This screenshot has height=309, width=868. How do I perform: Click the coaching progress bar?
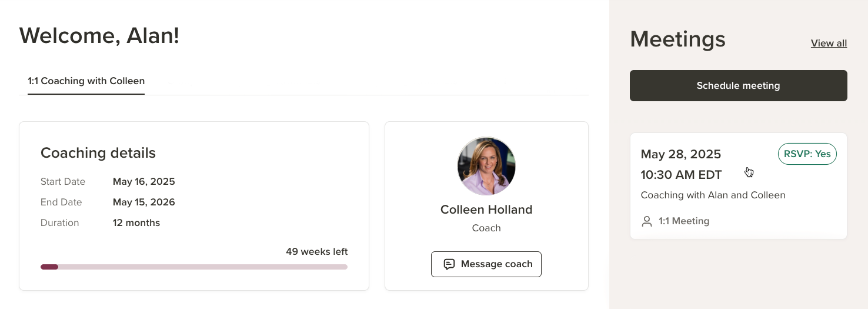click(x=194, y=267)
